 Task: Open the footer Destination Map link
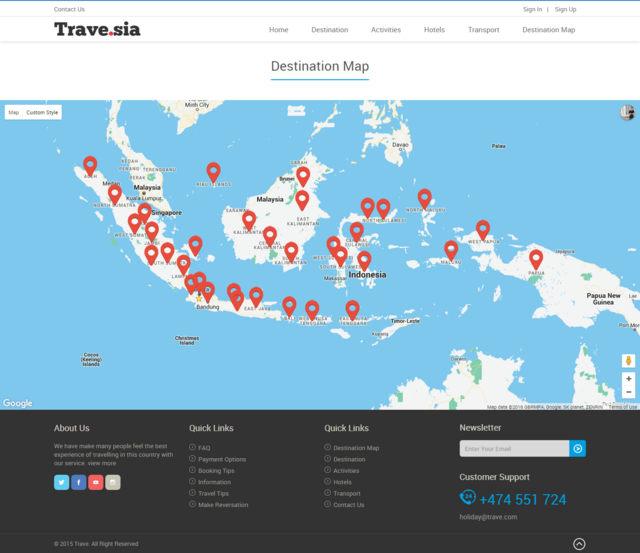(356, 448)
